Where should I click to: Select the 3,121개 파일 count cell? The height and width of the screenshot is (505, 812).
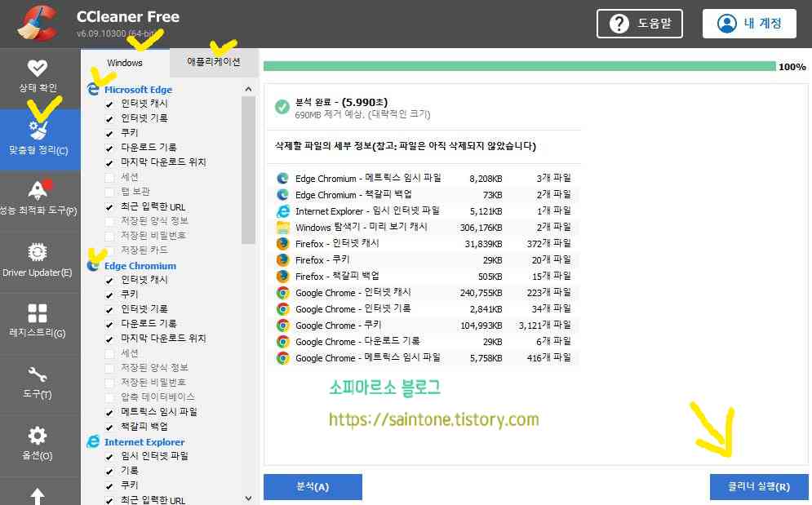[x=545, y=326]
